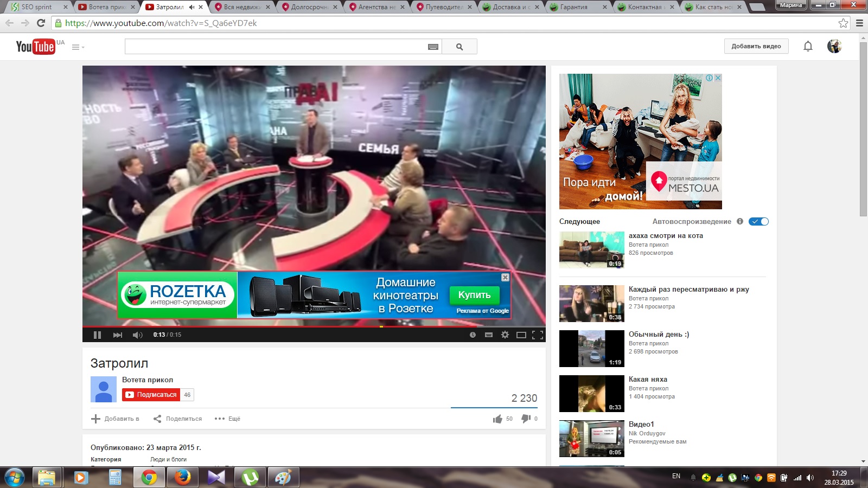Open the Вотета прикол channel link
Viewport: 868px width, 488px height.
point(148,380)
